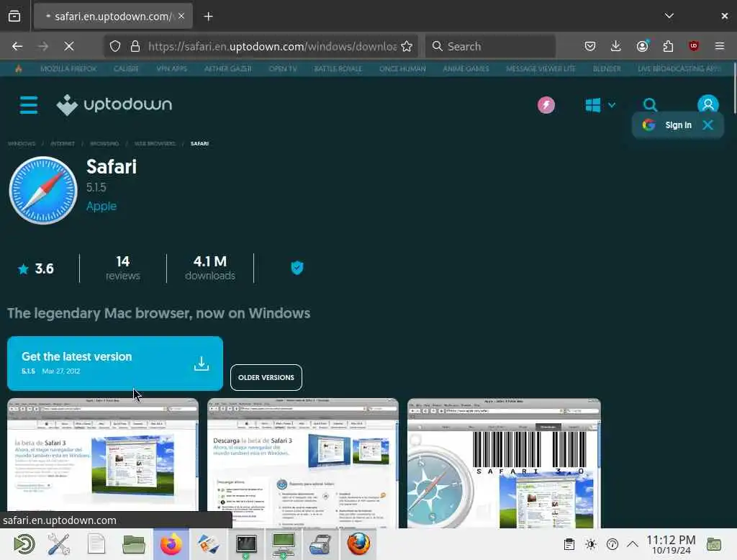Open clipboard tray icon

click(x=569, y=544)
